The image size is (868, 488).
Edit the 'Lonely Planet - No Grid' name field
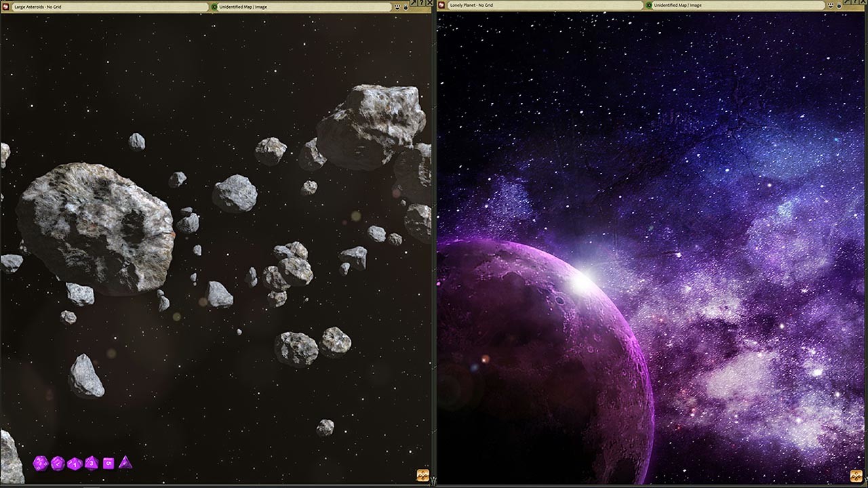pyautogui.click(x=546, y=5)
